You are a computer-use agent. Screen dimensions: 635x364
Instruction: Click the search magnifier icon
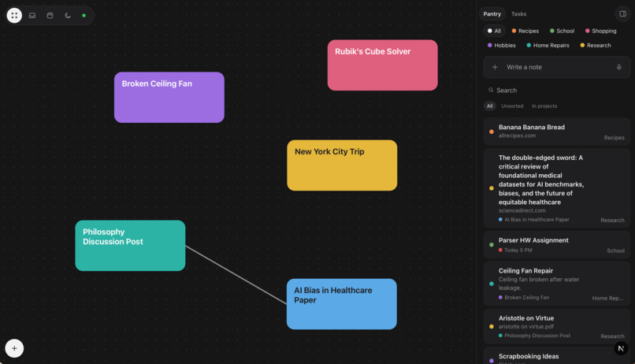pos(491,90)
